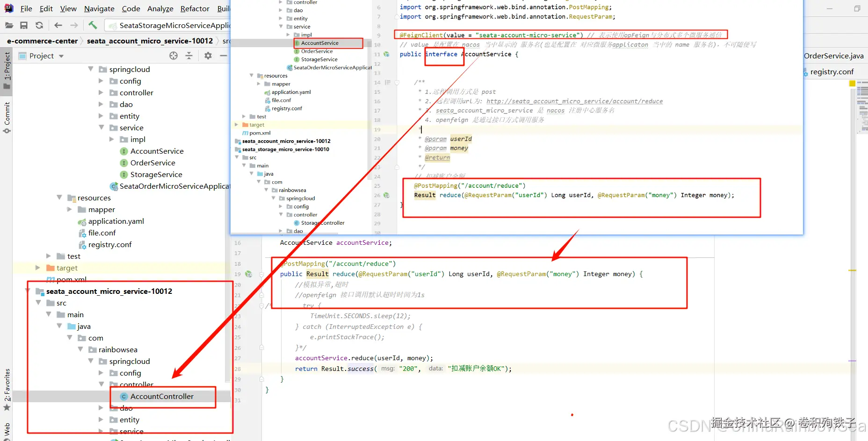Open the Navigate menu
Viewport: 868px width, 441px height.
[x=99, y=8]
